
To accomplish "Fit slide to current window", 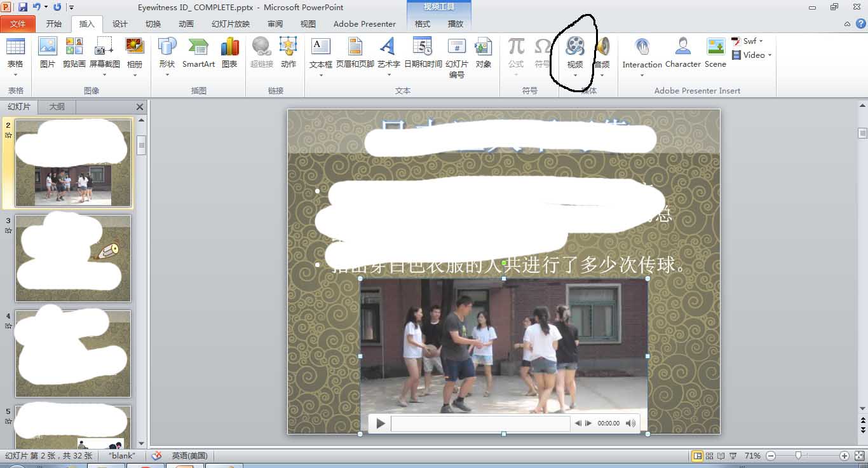I will [x=858, y=456].
